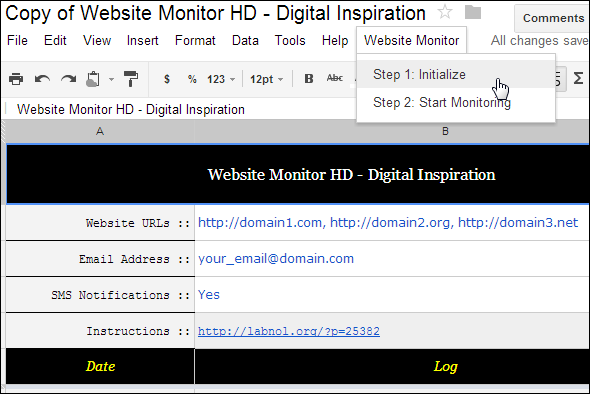This screenshot has width=590, height=394.
Task: Select the paint format roller icon
Action: [131, 79]
